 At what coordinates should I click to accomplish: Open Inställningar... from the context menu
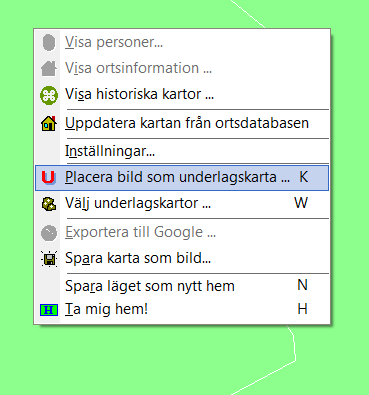click(182, 151)
